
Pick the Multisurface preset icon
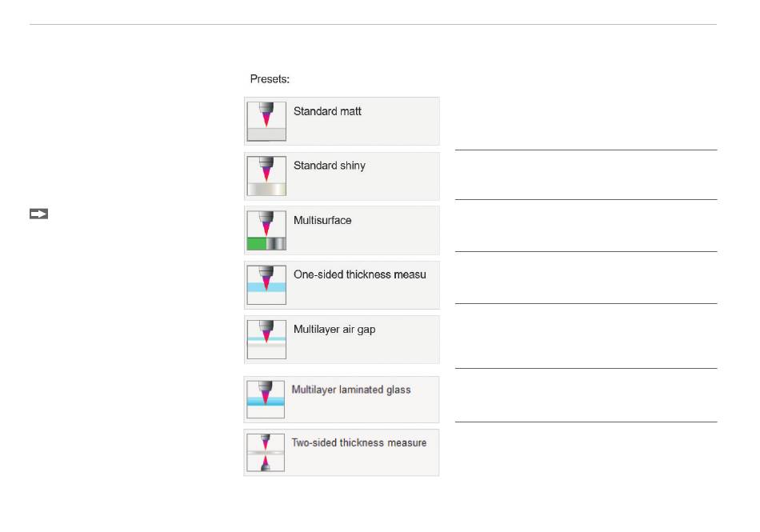tap(266, 230)
